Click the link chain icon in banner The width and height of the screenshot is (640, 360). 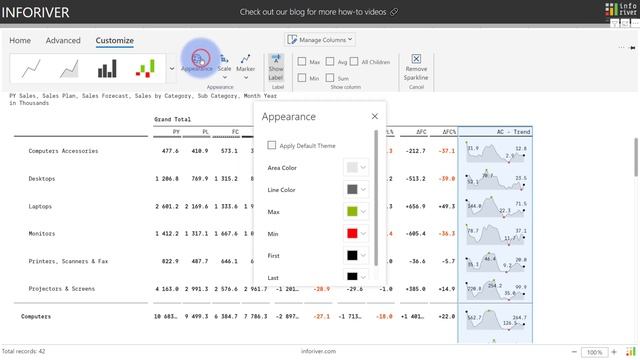pos(394,12)
